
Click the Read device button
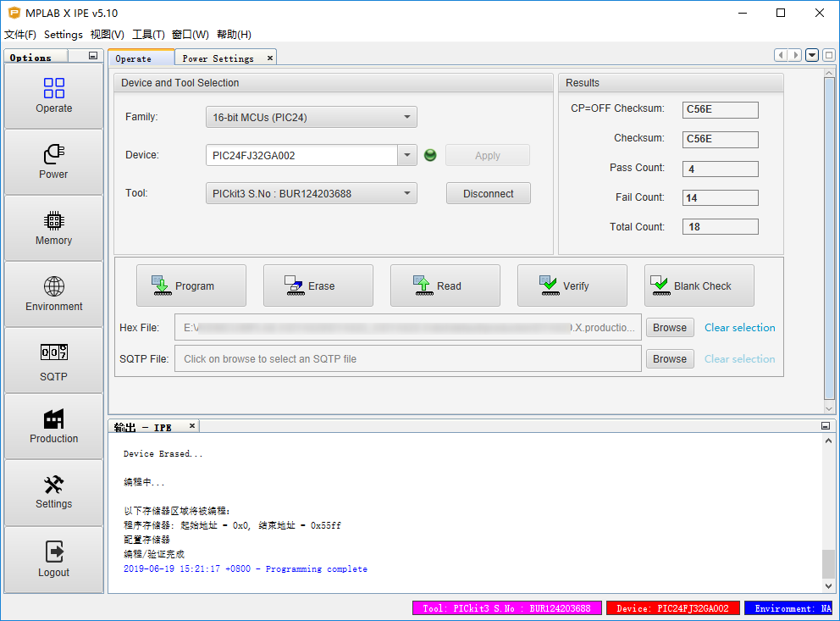[x=445, y=286]
